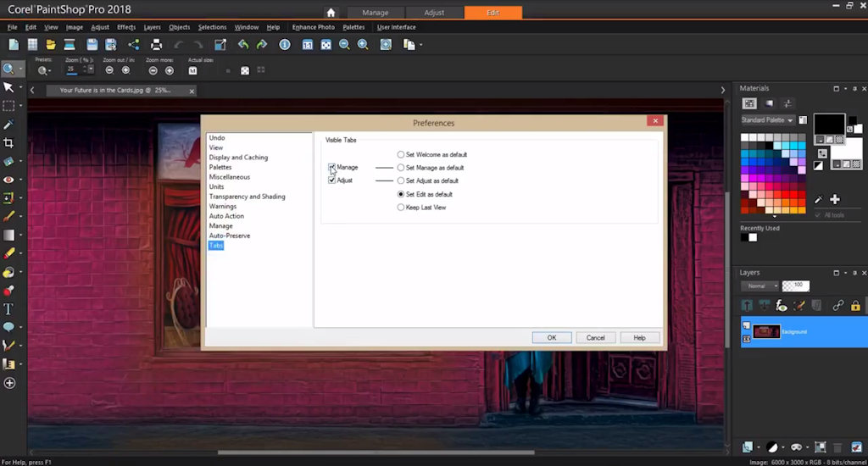Expand Zoom tool flyout arrow
The image size is (868, 466).
(21, 69)
